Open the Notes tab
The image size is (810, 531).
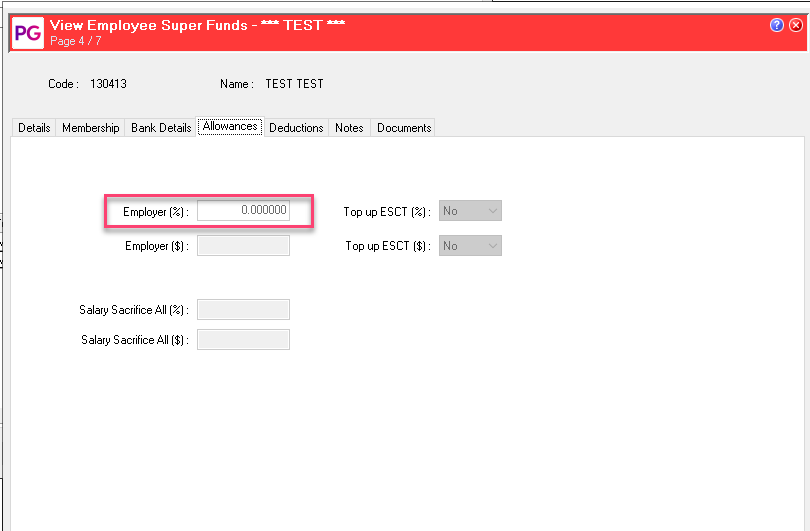click(x=349, y=128)
